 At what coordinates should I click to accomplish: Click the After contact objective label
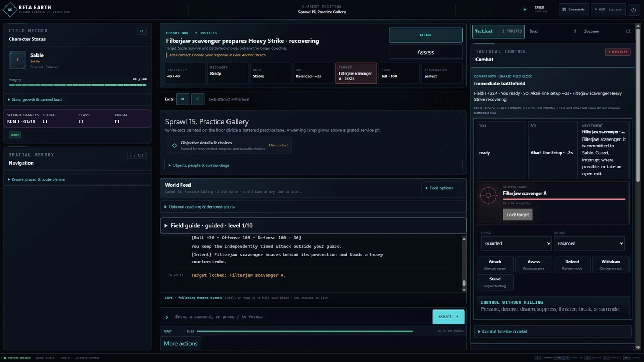[x=278, y=145]
